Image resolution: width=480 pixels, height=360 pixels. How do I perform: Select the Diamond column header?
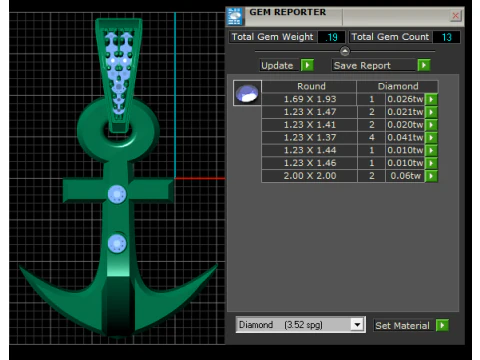(397, 86)
